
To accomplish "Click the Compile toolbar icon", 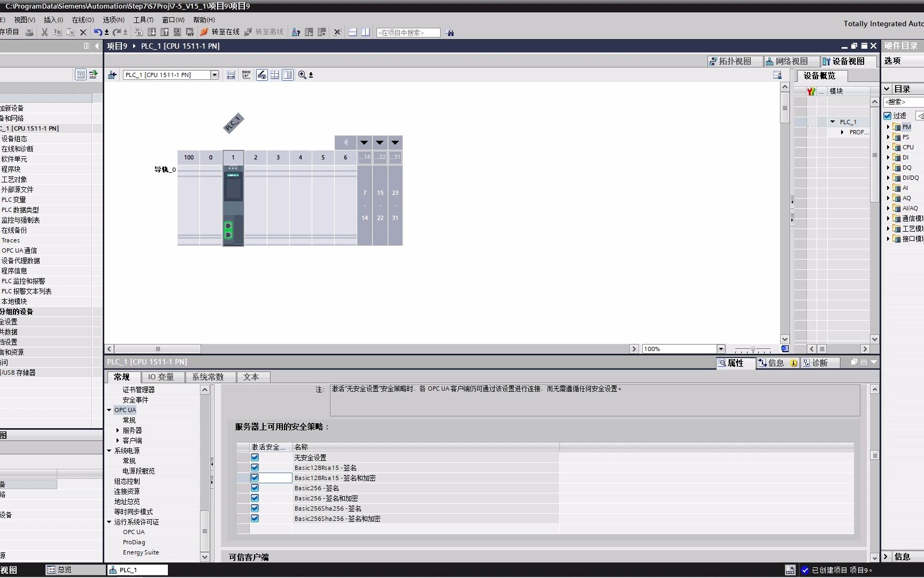I will click(x=138, y=32).
